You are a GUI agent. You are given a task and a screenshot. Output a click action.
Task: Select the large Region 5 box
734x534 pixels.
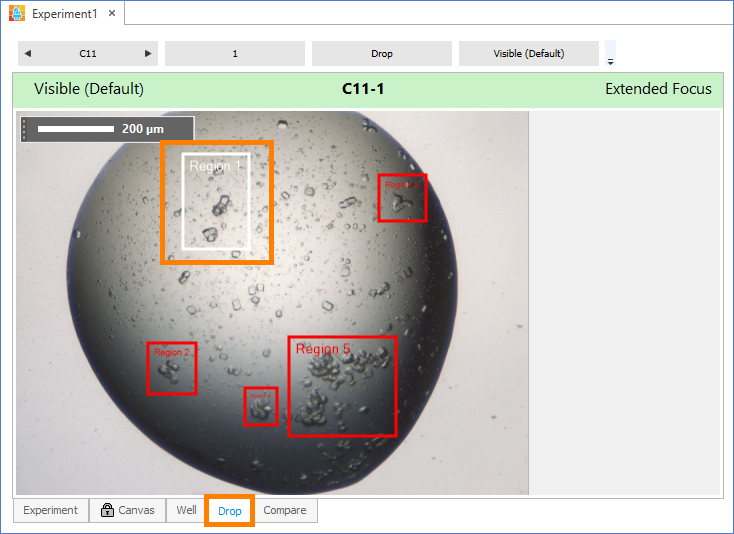point(342,386)
